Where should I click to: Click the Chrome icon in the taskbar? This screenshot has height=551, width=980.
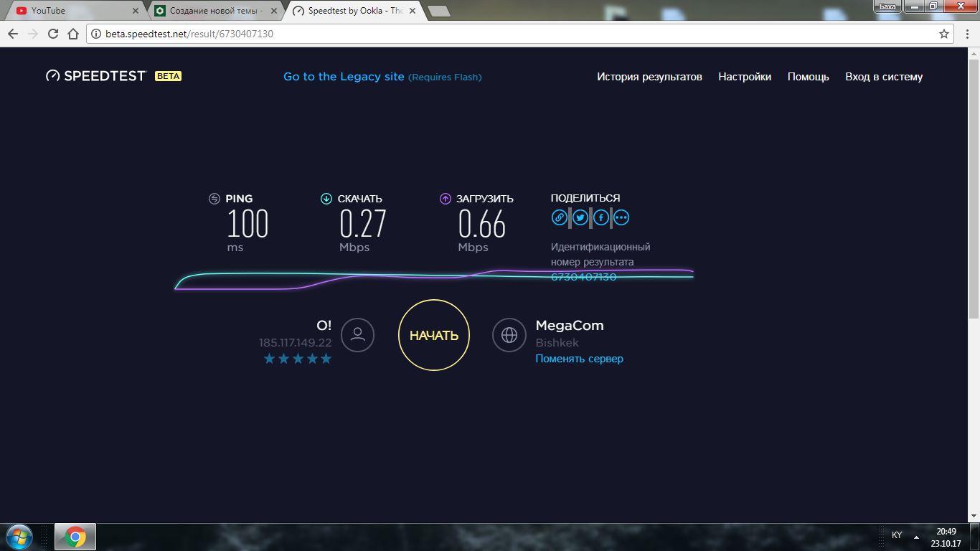[x=75, y=537]
